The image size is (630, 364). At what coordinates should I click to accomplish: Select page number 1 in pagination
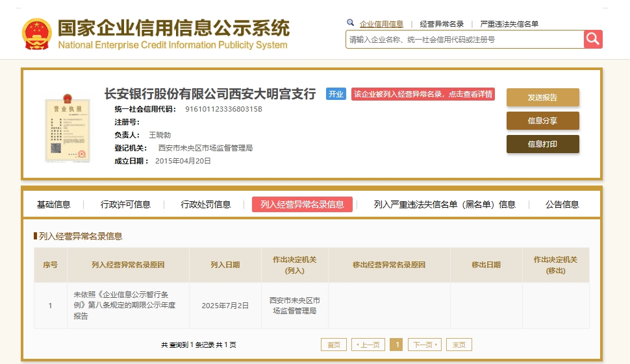tap(396, 345)
